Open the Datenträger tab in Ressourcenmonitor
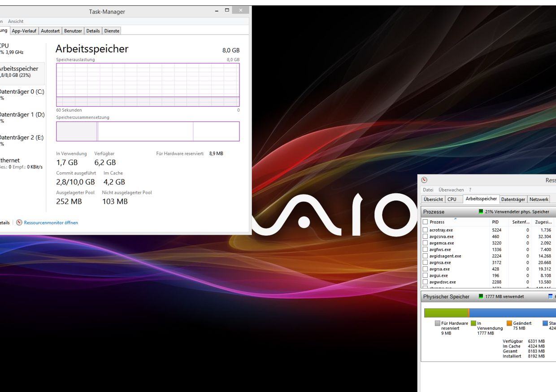 click(x=513, y=199)
